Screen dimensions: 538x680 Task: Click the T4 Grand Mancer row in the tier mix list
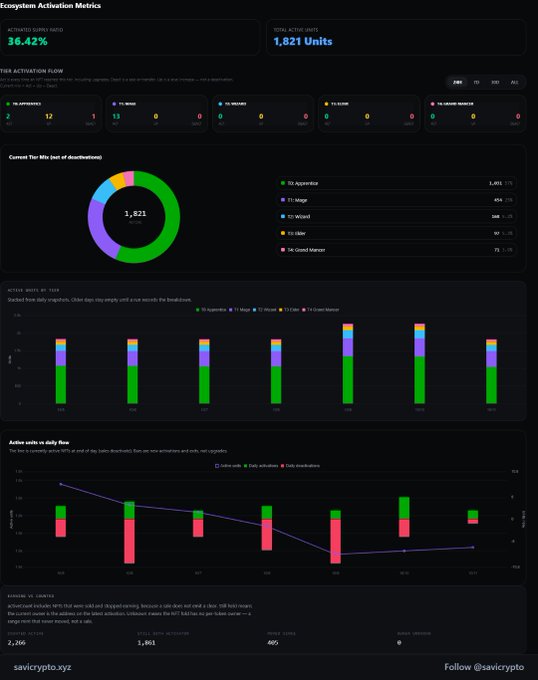pos(396,250)
